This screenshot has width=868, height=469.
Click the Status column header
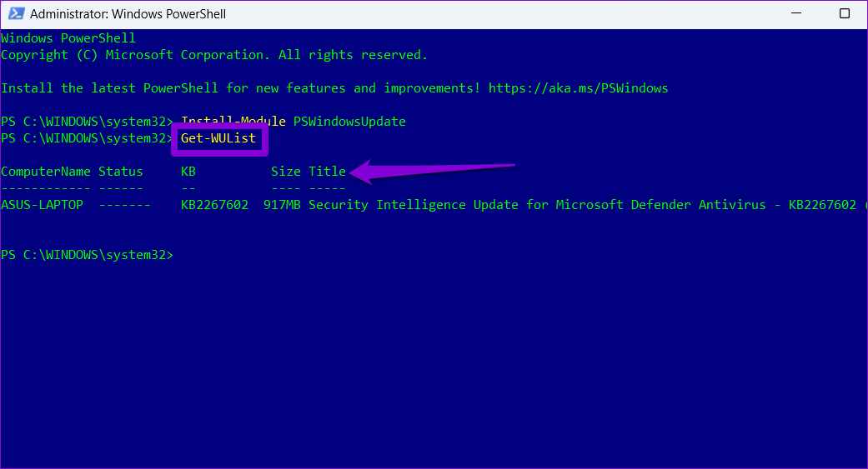click(x=121, y=172)
